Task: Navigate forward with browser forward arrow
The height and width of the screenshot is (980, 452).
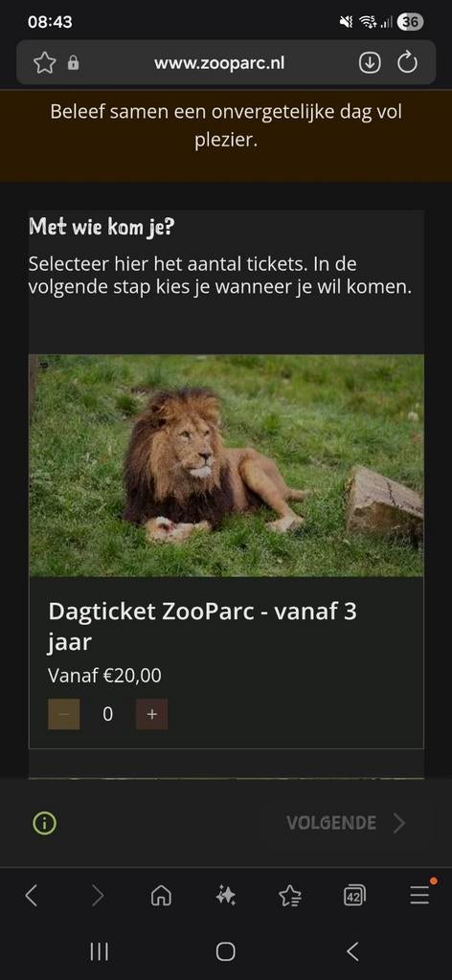Action: (x=98, y=896)
